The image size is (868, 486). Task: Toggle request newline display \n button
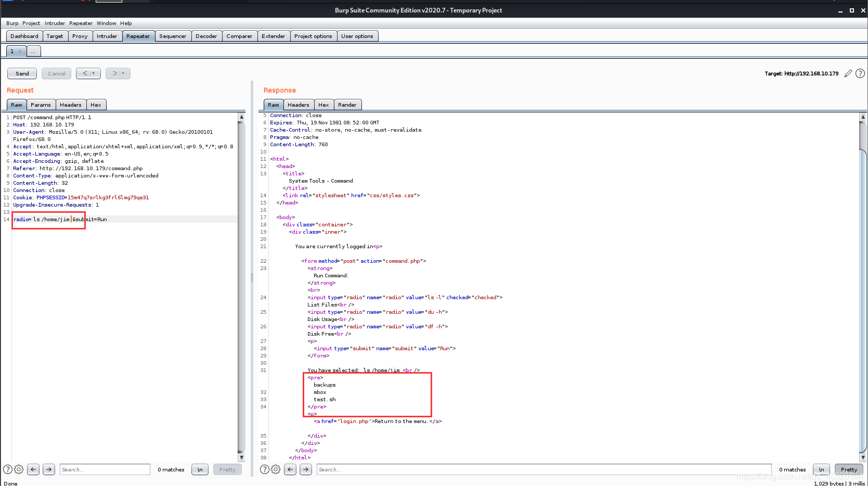pos(200,469)
